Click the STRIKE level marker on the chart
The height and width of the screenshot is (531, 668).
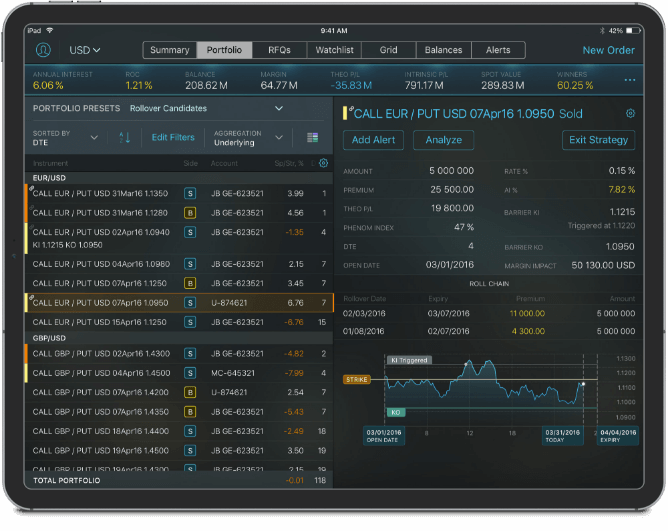coord(356,380)
